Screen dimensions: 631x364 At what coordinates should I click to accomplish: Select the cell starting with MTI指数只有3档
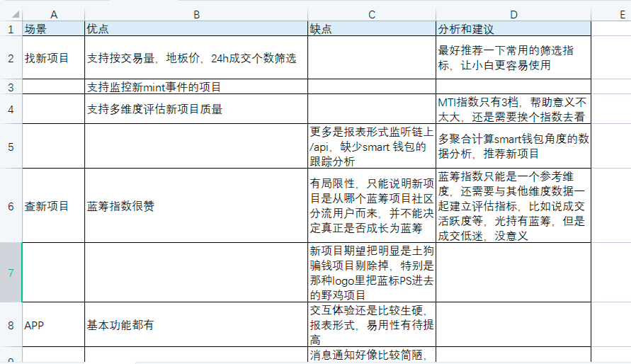pyautogui.click(x=513, y=109)
